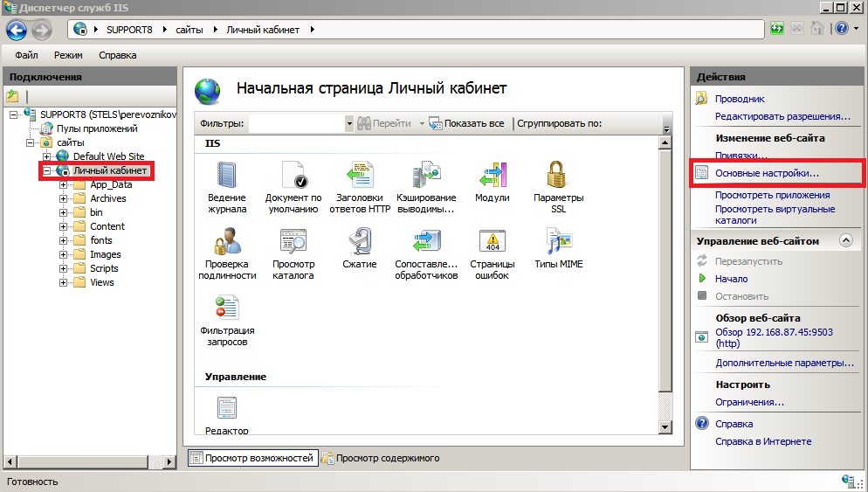Click the stop loading icon in toolbar
The image size is (868, 492).
797,28
